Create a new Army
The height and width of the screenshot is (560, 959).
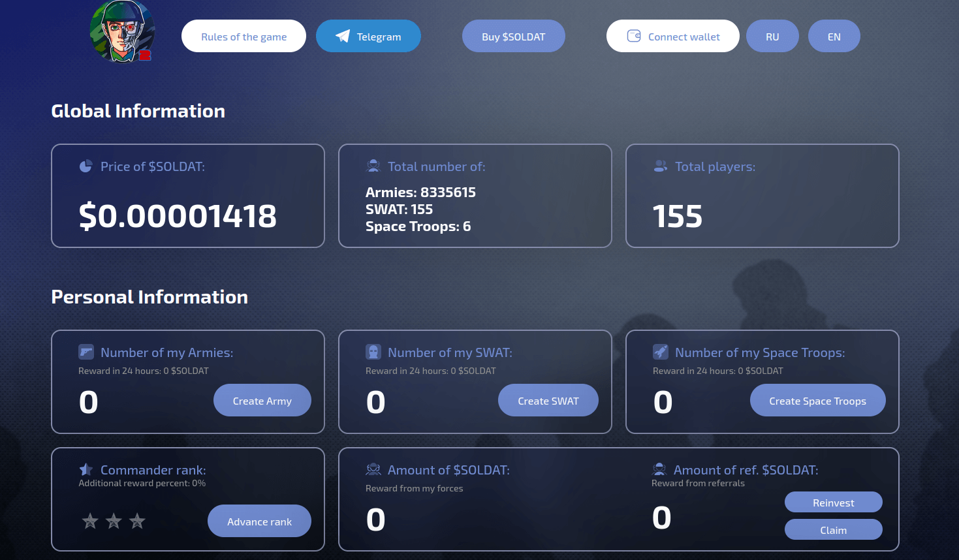point(262,400)
